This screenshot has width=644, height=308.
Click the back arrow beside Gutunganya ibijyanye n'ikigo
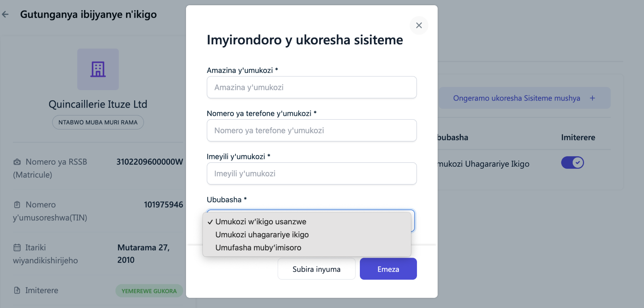[5, 14]
